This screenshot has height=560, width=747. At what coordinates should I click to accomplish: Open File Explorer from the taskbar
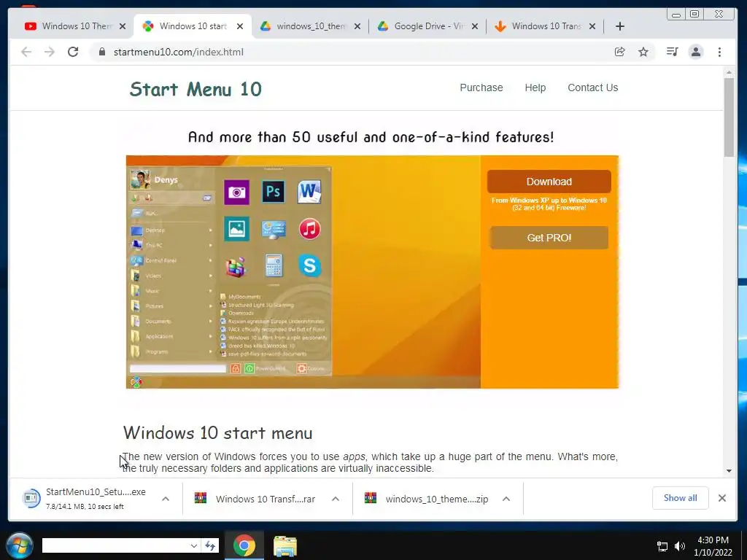(285, 545)
